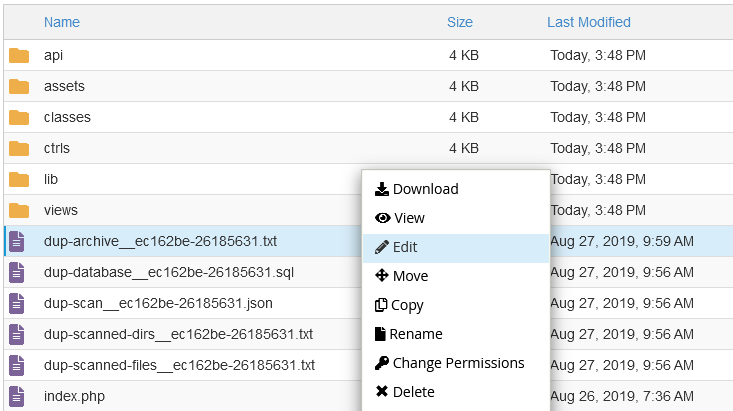733x411 pixels.
Task: Click the api folder icon
Action: tap(19, 56)
